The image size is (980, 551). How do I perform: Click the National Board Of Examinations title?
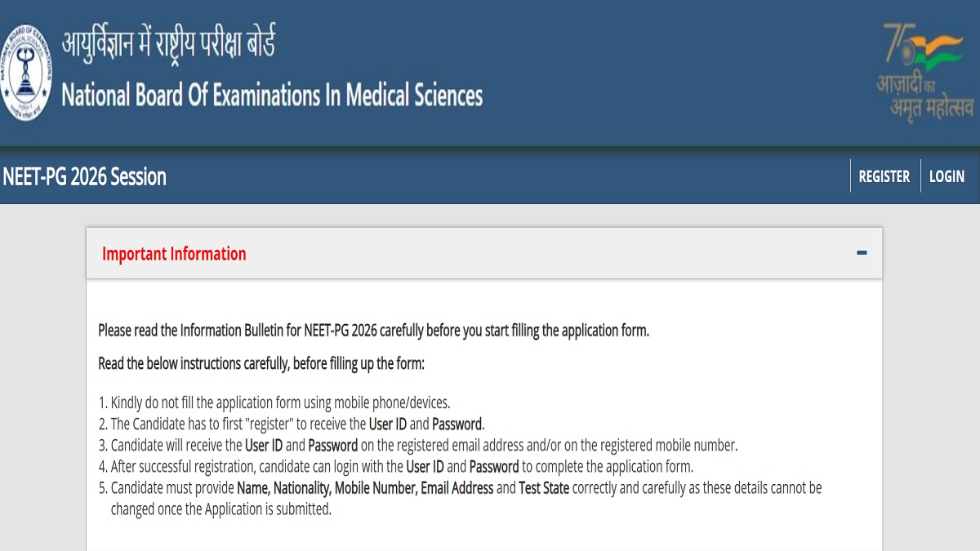[x=272, y=96]
